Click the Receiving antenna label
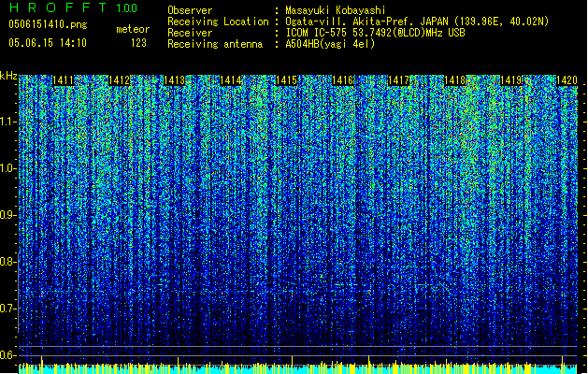The width and height of the screenshot is (588, 374). point(215,44)
